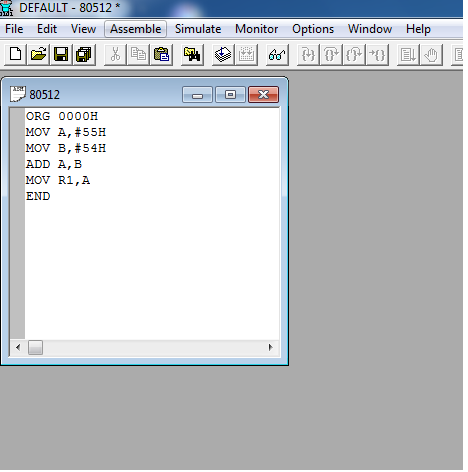Click the first braces step icon
The width and height of the screenshot is (468, 472).
click(308, 54)
